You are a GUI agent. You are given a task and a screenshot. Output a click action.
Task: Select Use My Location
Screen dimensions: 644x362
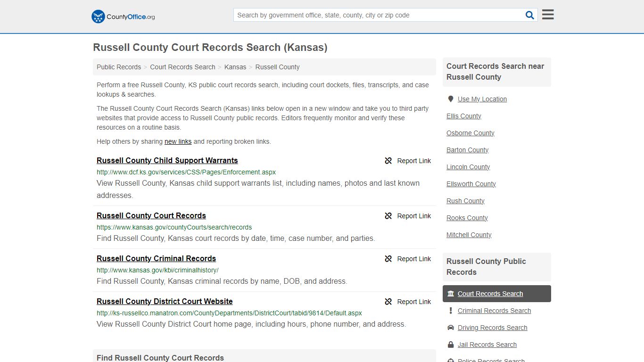[x=482, y=99]
